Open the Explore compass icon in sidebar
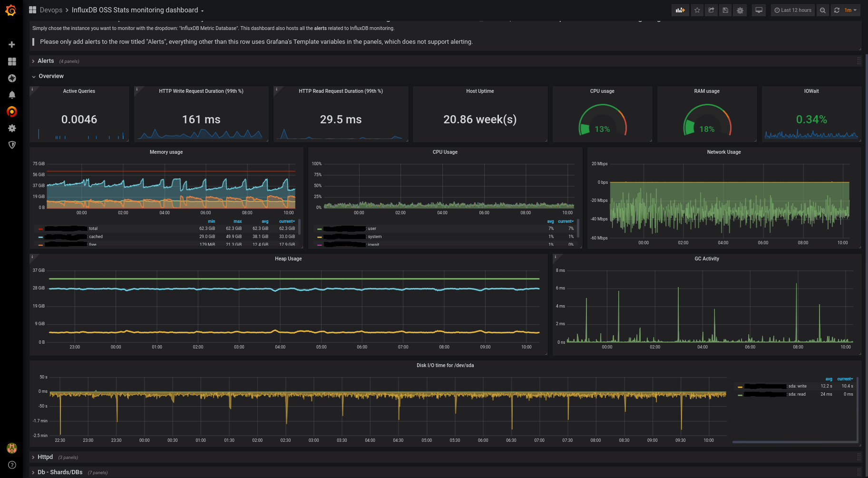 [x=12, y=78]
